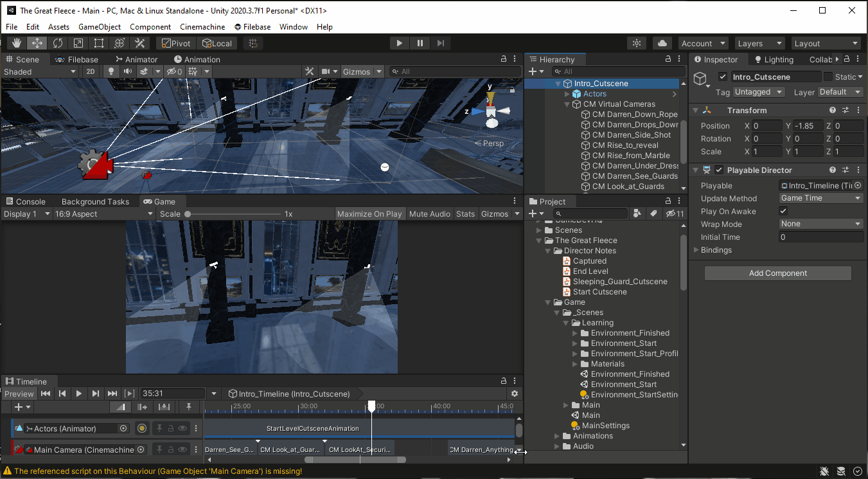Enable record on Actors track
Screen dimensions: 868x479
[142, 428]
